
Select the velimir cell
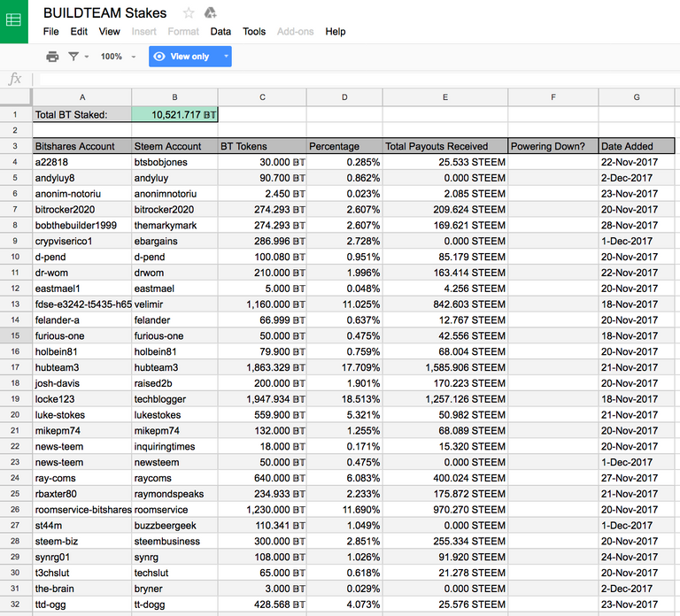[174, 304]
